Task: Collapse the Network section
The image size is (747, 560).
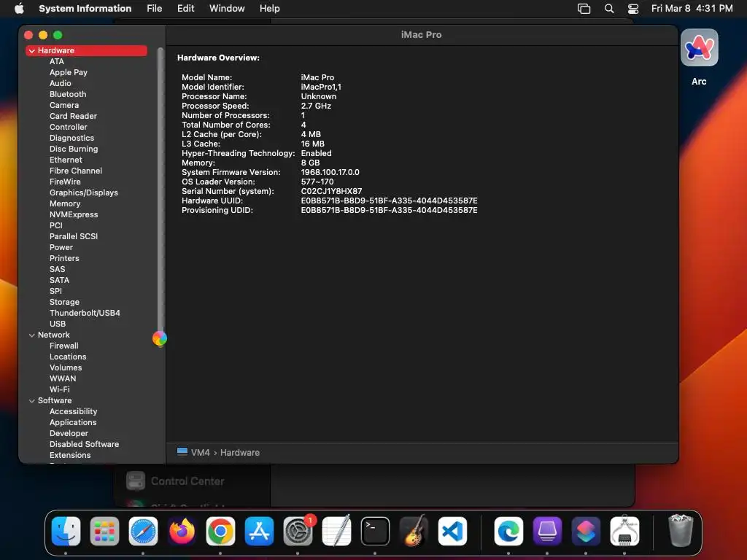Action: (x=32, y=335)
